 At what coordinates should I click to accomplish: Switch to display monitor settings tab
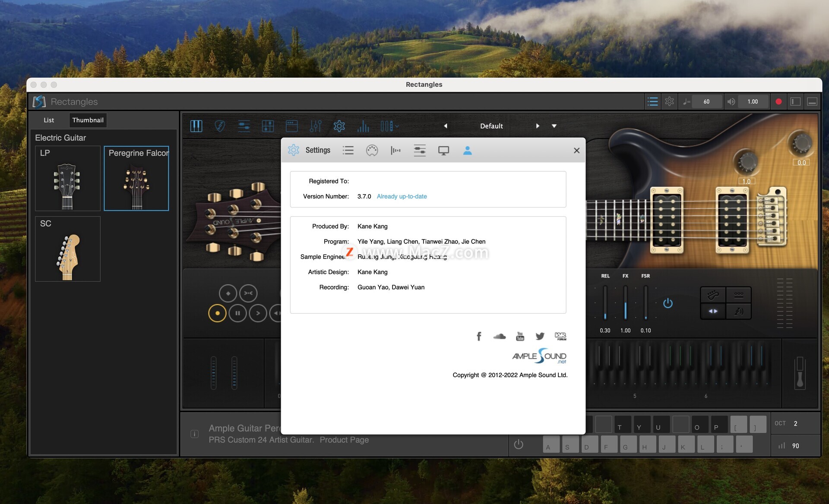tap(443, 150)
